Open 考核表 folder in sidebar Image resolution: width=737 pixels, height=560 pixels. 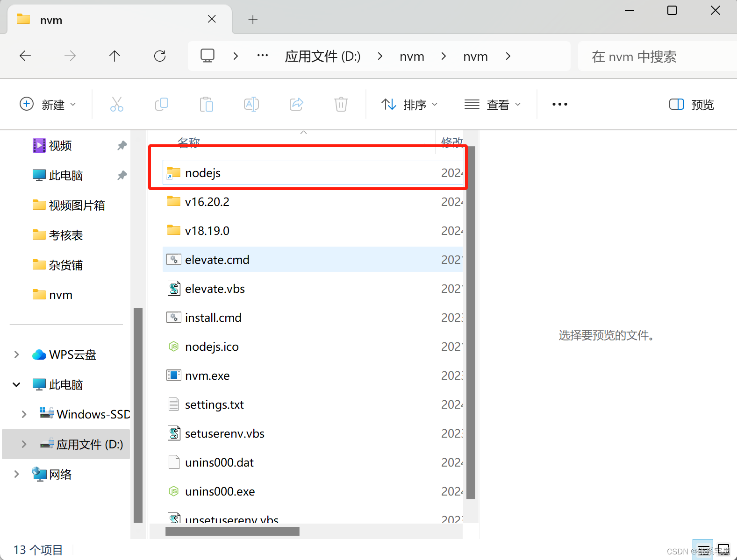[x=58, y=235]
